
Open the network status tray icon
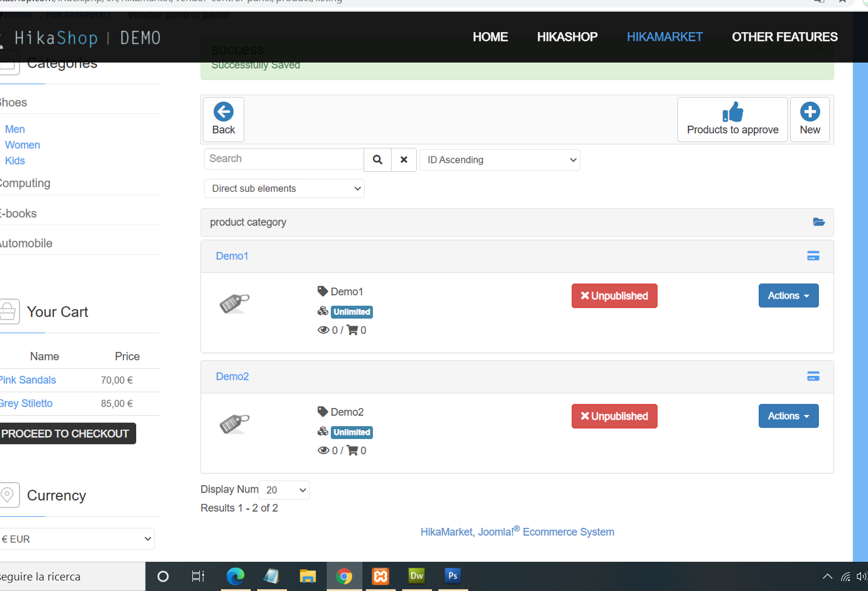(x=845, y=576)
